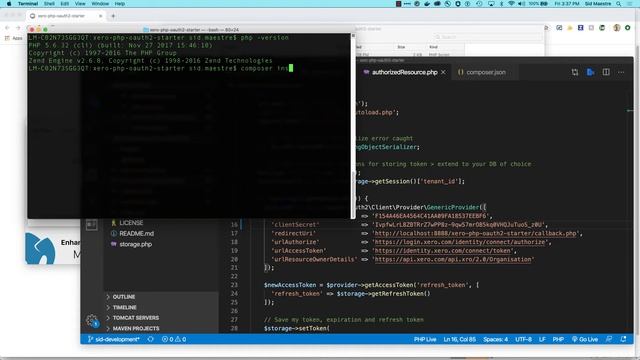Open errors and warnings count in status bar
Screen dimensions: 640x360
click(x=174, y=340)
